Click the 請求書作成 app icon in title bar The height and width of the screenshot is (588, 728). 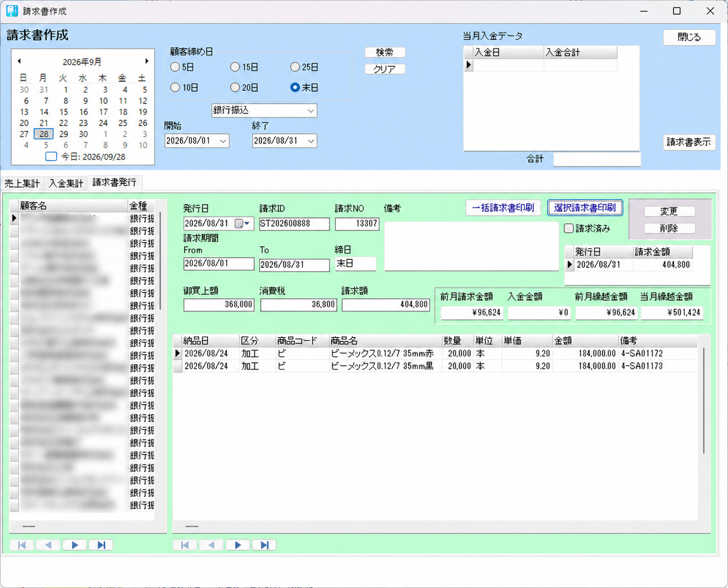click(11, 11)
